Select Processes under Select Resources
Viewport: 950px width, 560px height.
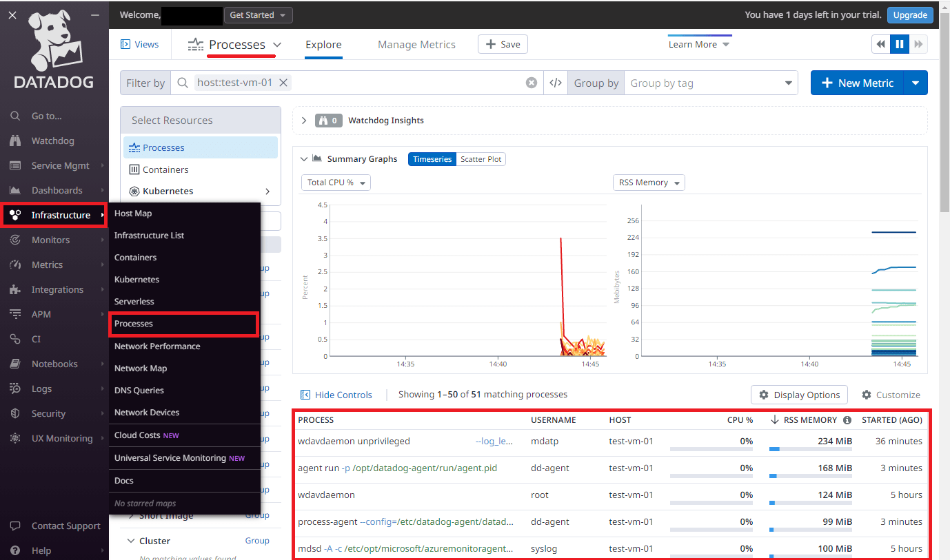tap(201, 147)
